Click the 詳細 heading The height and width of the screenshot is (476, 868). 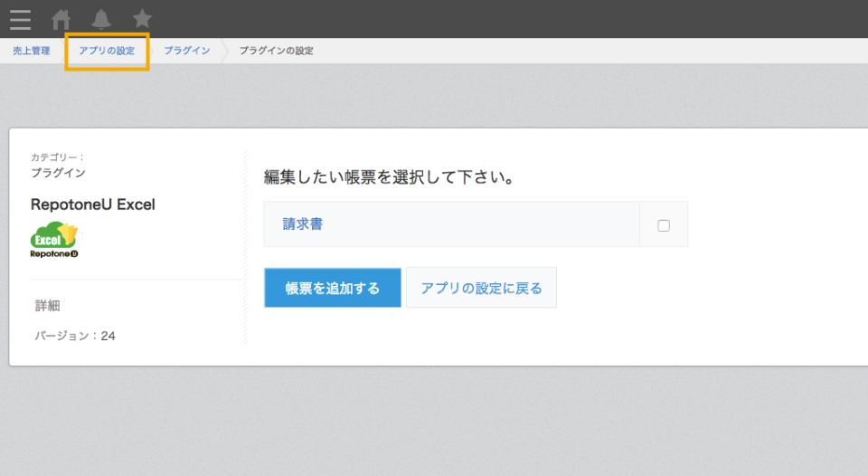coord(48,305)
